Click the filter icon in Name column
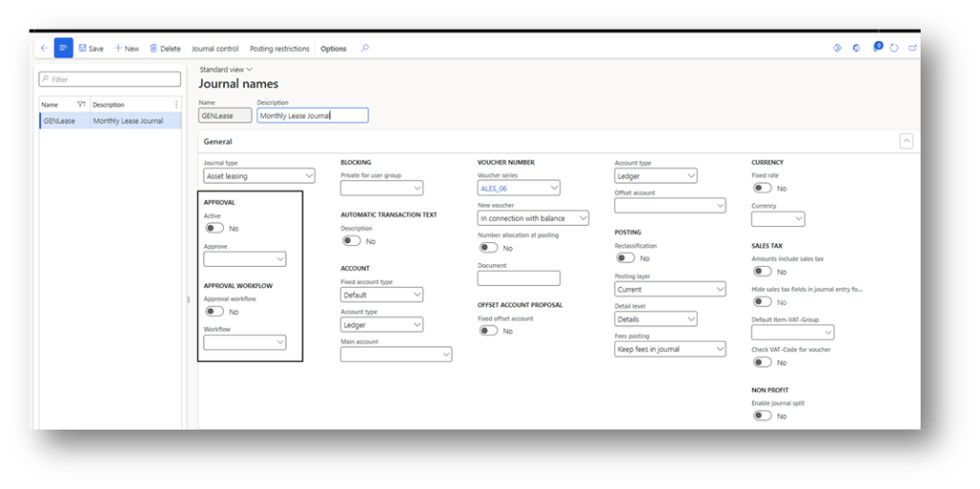Image resolution: width=980 pixels, height=489 pixels. click(x=80, y=104)
